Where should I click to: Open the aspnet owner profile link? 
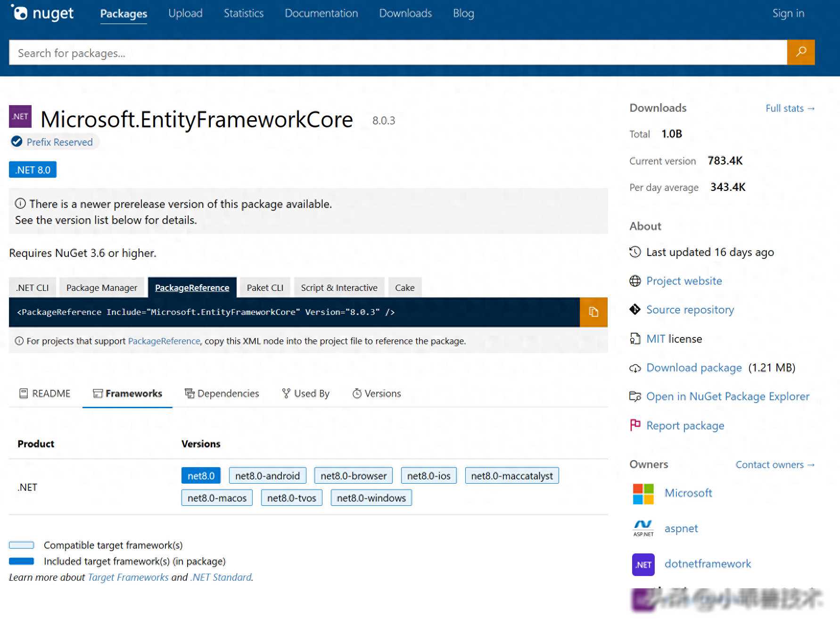pos(681,528)
